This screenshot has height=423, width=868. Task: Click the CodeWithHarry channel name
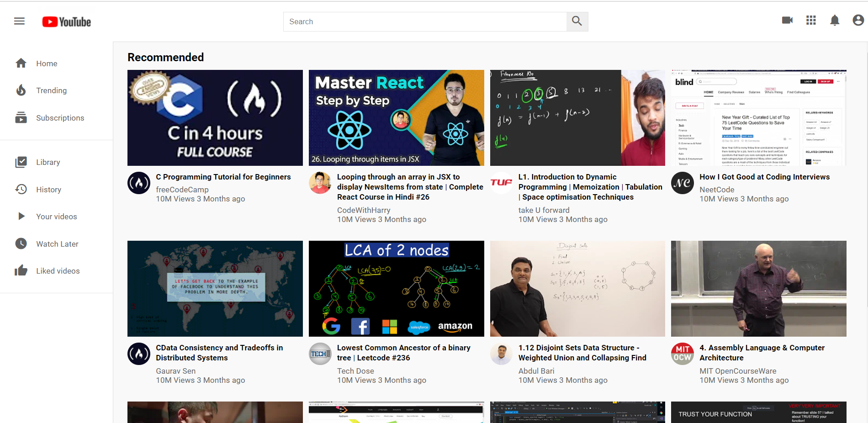click(x=364, y=210)
